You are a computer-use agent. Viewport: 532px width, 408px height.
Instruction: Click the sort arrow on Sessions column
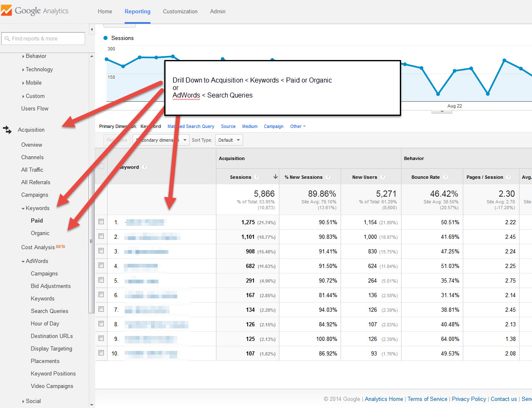[275, 177]
